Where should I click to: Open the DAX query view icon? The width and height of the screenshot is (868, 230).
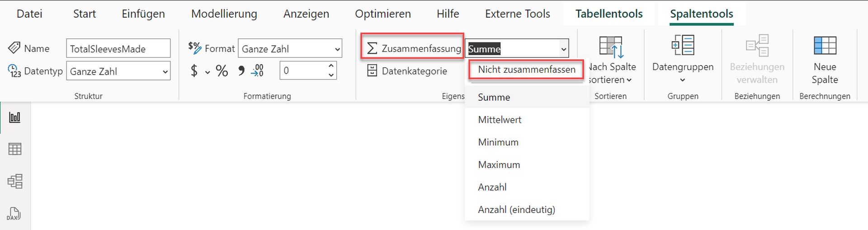14,214
